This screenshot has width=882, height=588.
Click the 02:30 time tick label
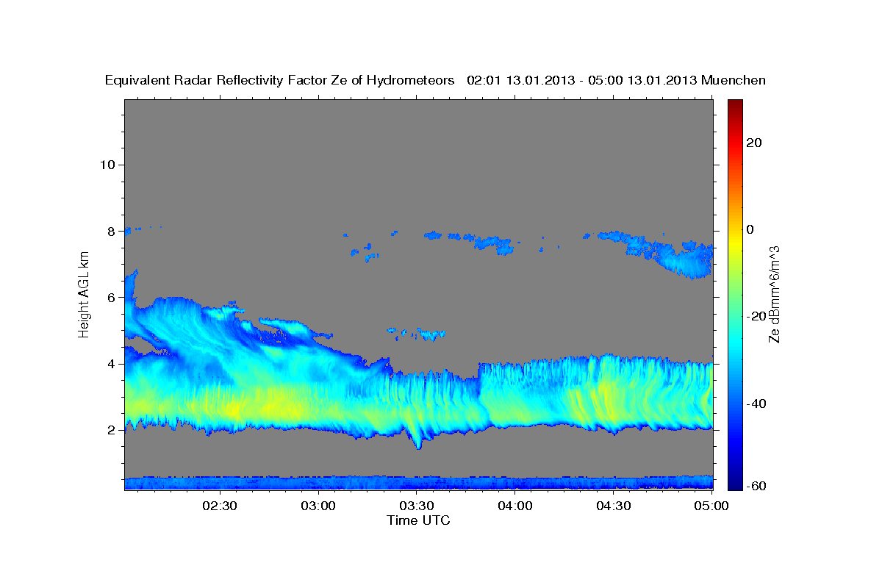tap(221, 506)
